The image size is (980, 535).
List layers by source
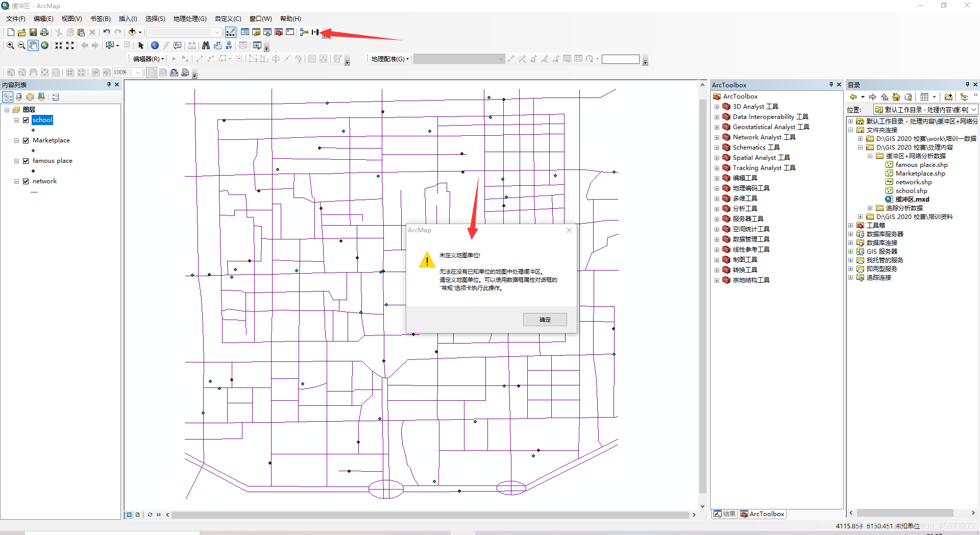click(19, 97)
